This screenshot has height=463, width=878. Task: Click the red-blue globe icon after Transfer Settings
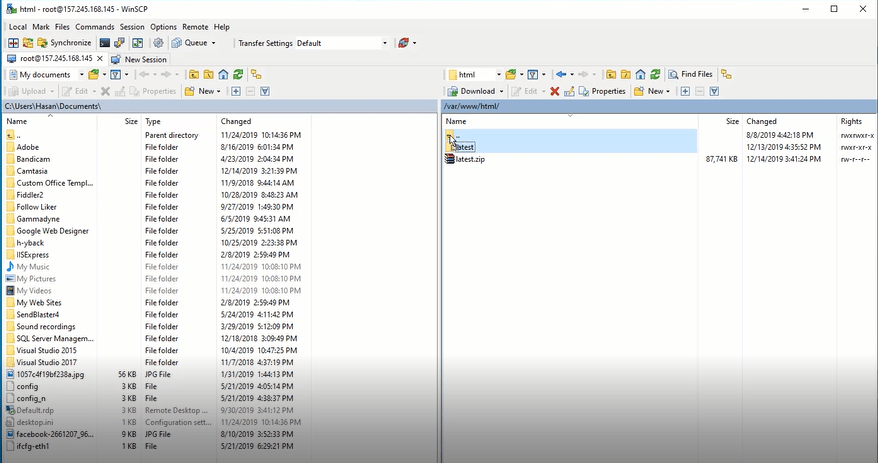coord(403,43)
